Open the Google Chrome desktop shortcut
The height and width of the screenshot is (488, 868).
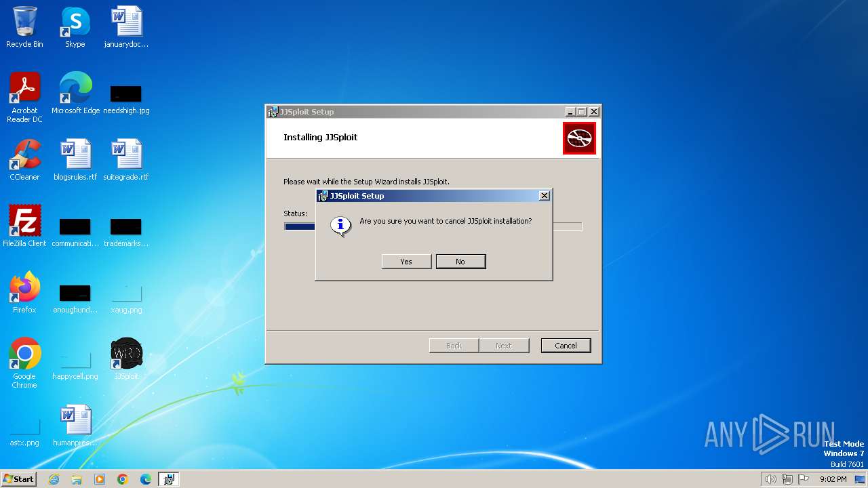[x=24, y=363]
